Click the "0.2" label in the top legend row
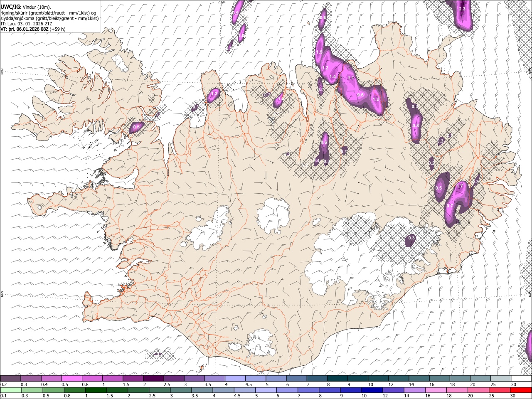 click(3, 384)
